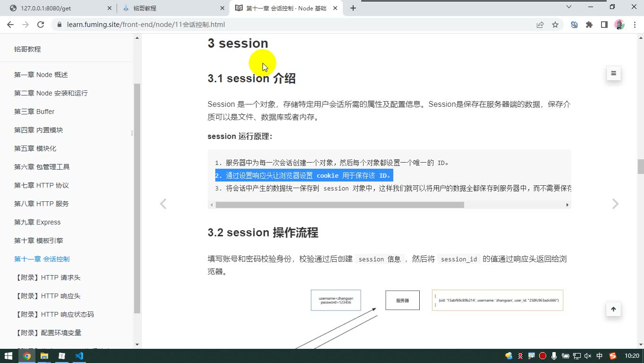Open 【附录】配置环境变量 page
This screenshot has width=644, height=363.
[x=48, y=333]
